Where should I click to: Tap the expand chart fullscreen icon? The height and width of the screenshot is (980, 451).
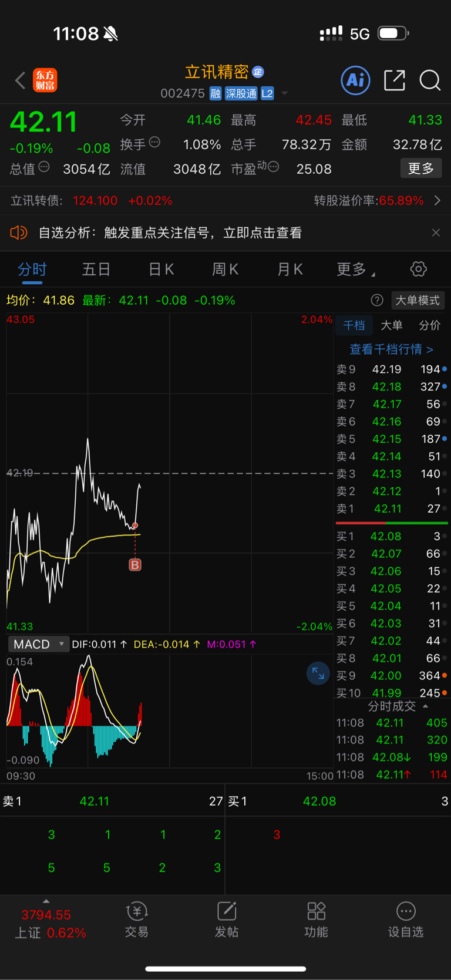[318, 673]
